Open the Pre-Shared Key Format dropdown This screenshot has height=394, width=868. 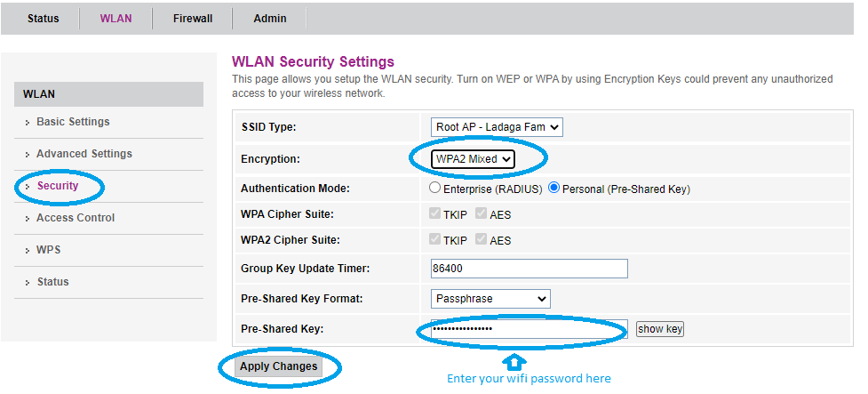tap(490, 299)
